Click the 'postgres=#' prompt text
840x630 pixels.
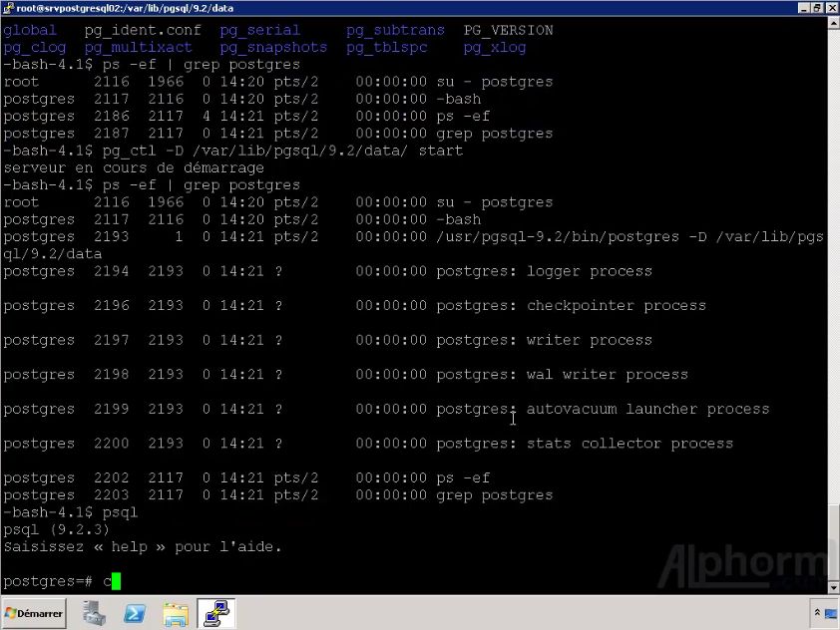tap(48, 581)
